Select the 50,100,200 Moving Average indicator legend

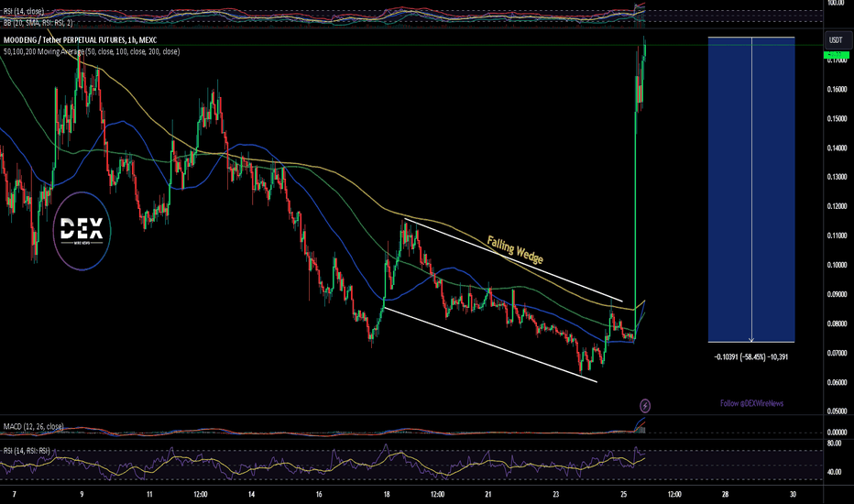click(x=92, y=51)
